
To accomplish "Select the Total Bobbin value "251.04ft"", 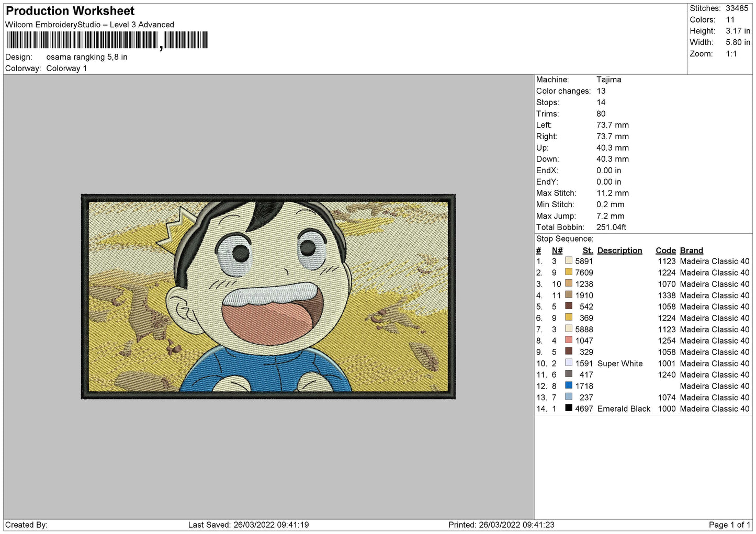I will [612, 228].
